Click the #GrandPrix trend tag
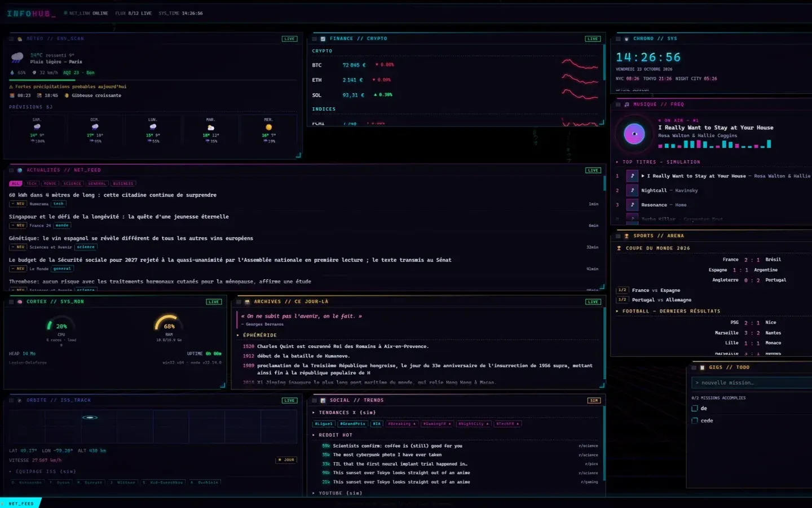 (353, 424)
